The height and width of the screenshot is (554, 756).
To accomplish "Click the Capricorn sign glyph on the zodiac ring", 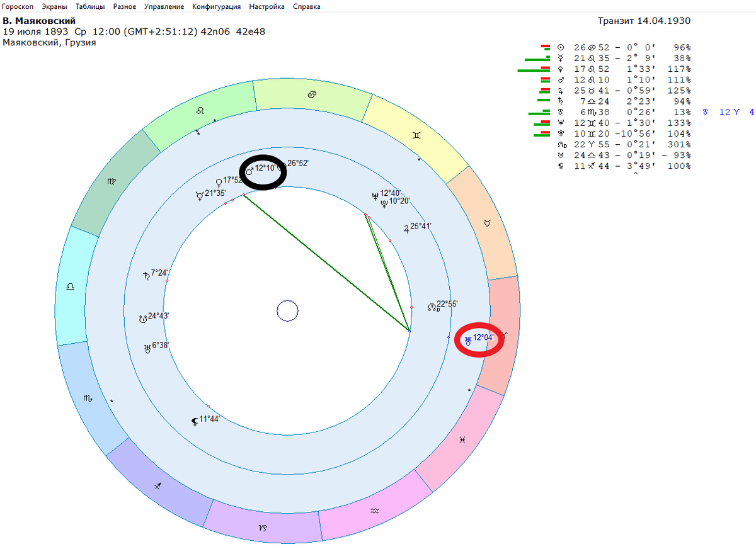I will coord(262,527).
